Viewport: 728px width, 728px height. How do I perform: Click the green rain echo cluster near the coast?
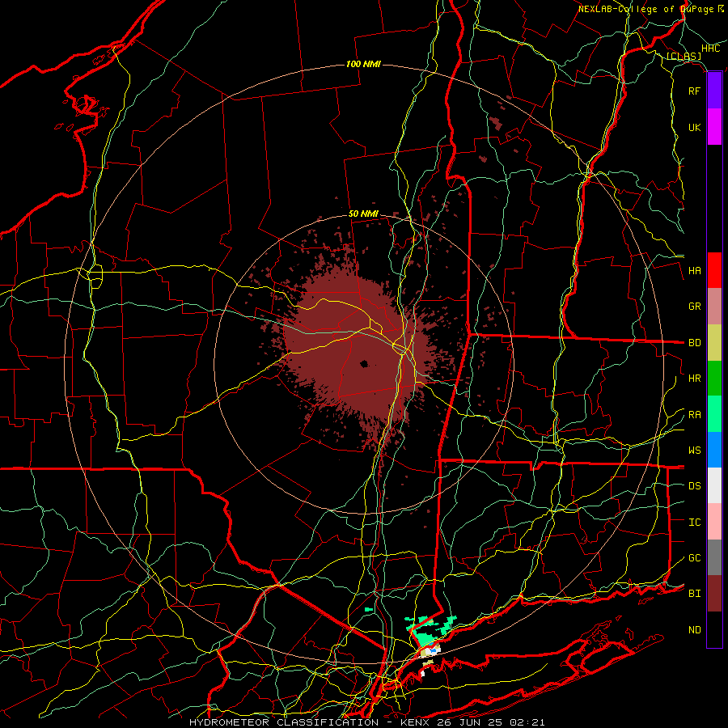tap(430, 632)
